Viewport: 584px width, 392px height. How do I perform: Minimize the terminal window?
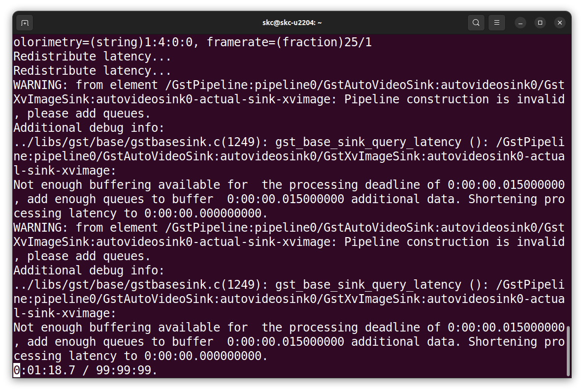[520, 23]
